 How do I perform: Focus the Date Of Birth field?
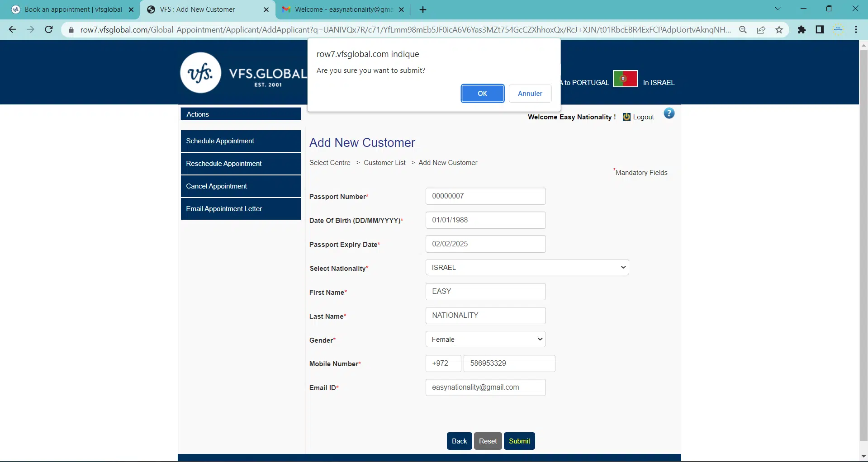click(x=485, y=220)
